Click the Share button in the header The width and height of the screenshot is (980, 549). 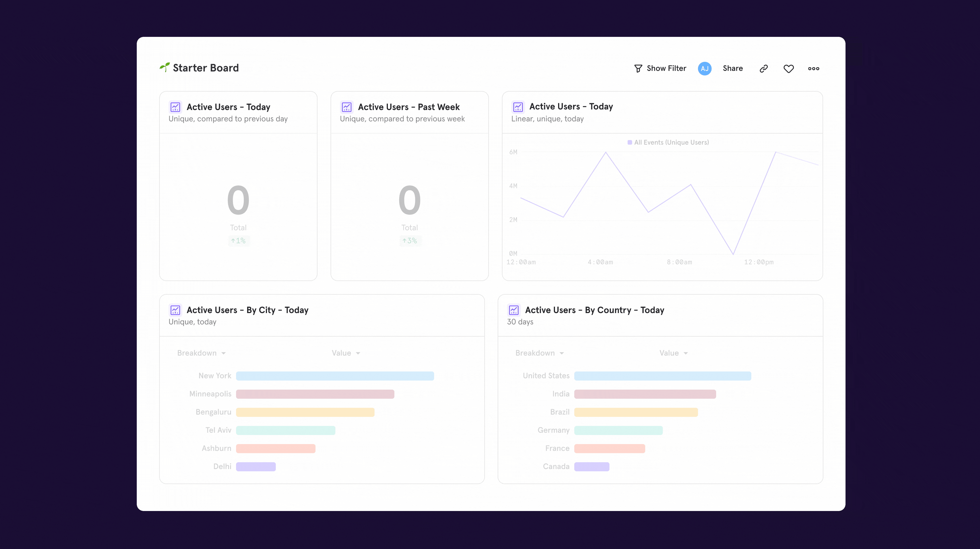tap(732, 68)
